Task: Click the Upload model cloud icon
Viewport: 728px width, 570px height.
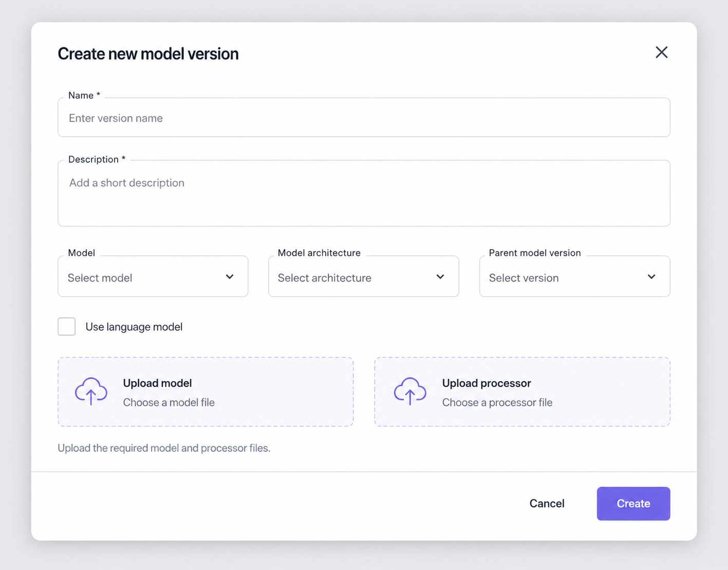Action: point(91,391)
